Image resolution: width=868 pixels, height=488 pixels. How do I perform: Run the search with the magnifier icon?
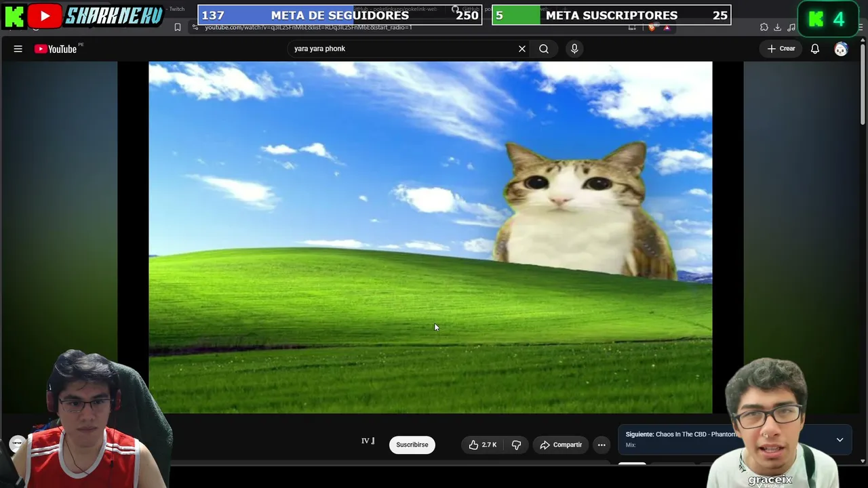point(544,49)
